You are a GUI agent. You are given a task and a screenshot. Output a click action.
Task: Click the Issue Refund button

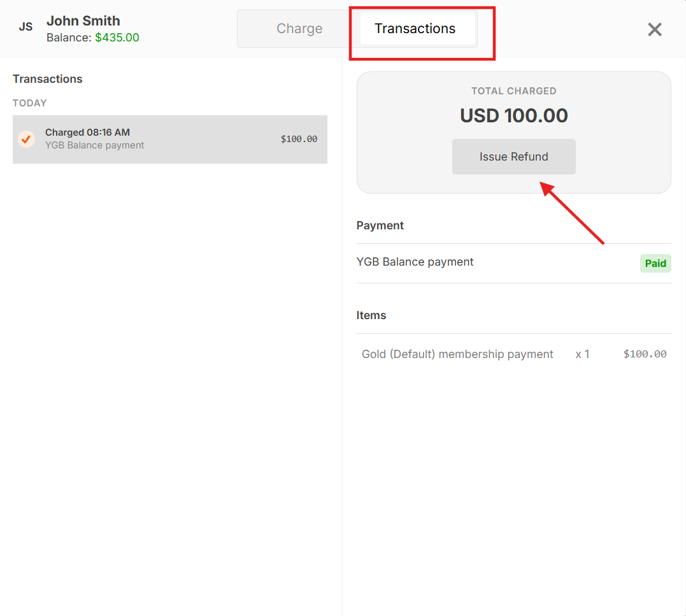tap(513, 157)
